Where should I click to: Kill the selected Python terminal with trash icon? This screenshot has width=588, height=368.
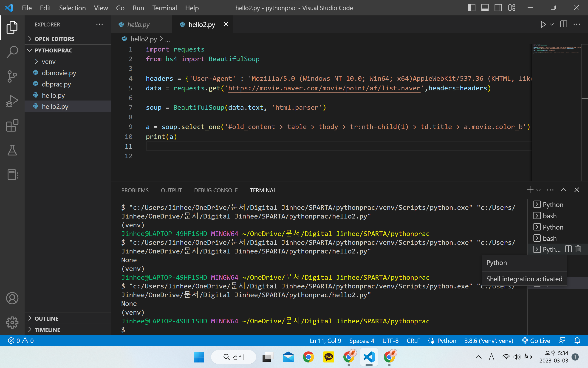coord(578,249)
